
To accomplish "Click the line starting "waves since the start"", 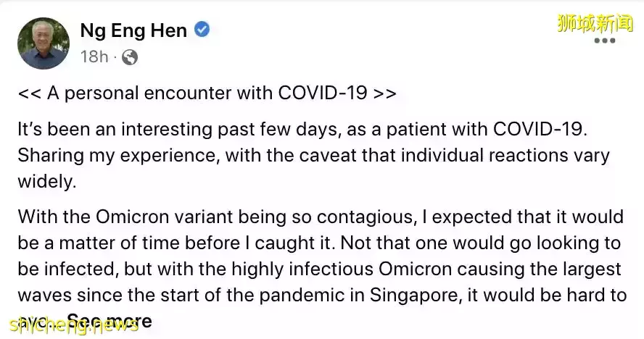I will [x=319, y=296].
